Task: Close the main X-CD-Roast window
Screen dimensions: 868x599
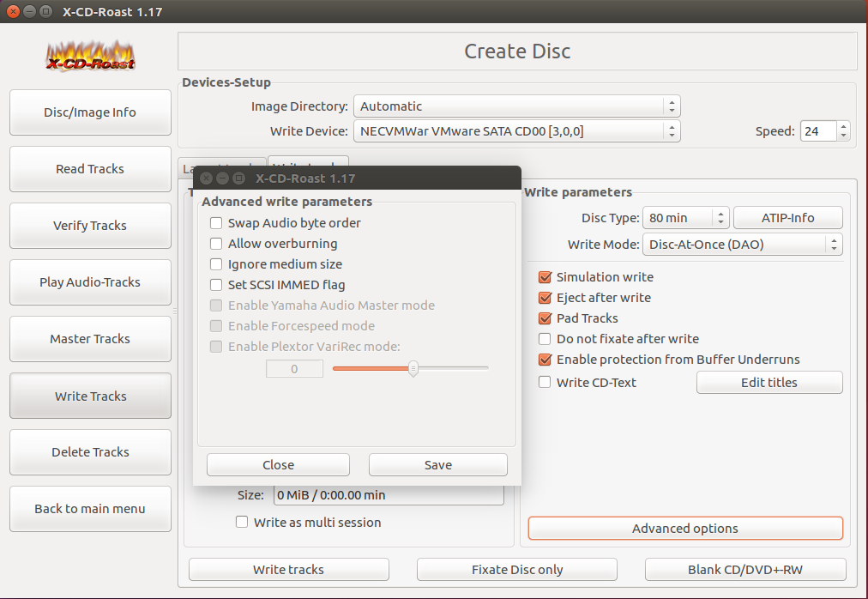Action: [x=13, y=12]
